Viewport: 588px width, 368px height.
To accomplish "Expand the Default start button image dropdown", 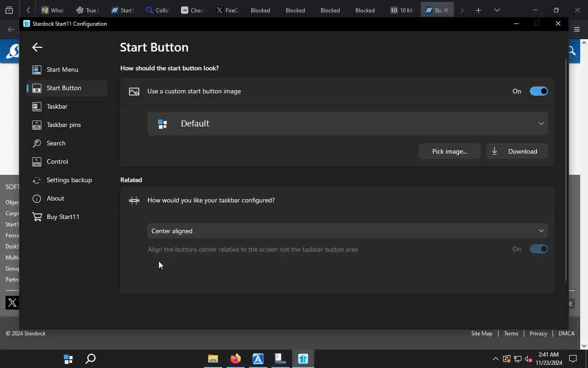I will coord(348,124).
